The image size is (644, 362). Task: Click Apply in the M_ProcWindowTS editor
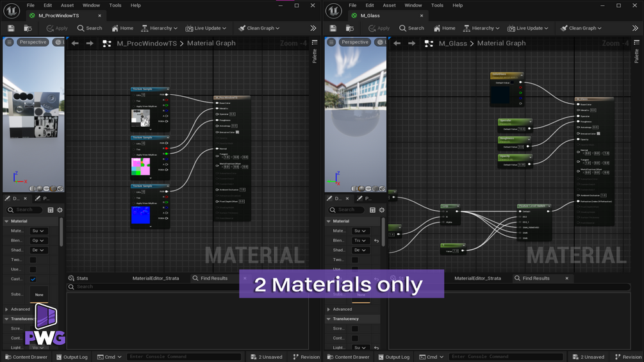coord(56,28)
